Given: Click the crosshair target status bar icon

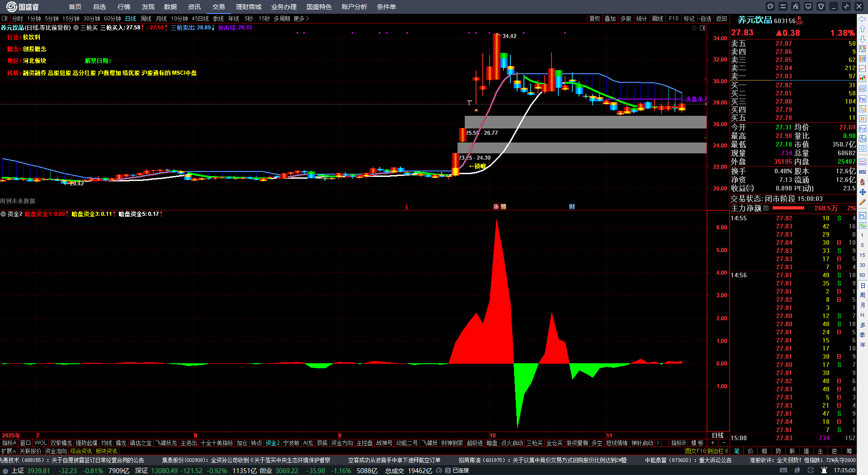Looking at the screenshot, I should pos(811,470).
